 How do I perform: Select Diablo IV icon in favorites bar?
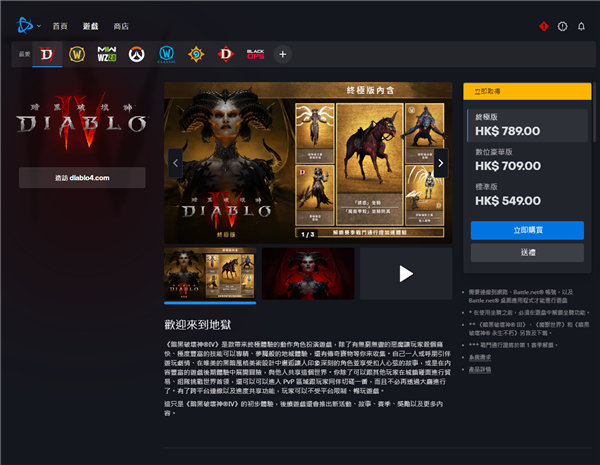click(x=46, y=53)
